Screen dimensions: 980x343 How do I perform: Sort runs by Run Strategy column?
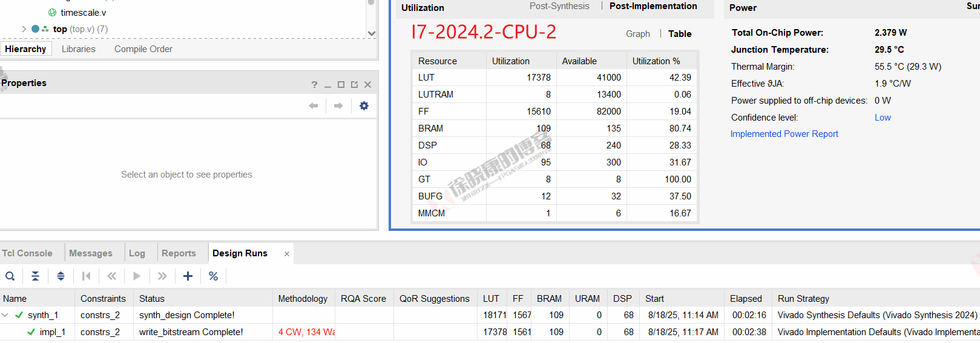[876, 298]
